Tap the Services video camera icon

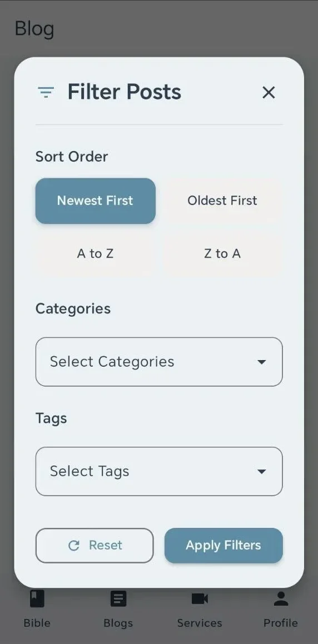point(200,599)
